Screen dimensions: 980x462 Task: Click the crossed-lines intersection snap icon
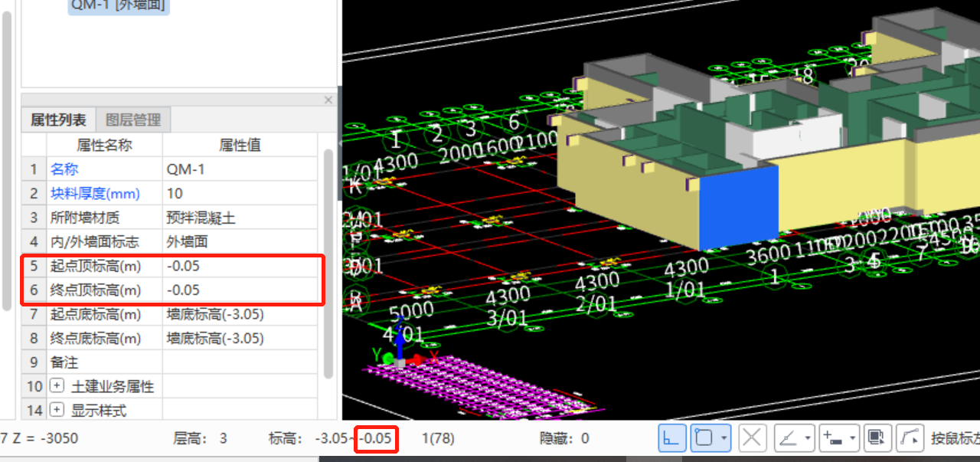753,439
